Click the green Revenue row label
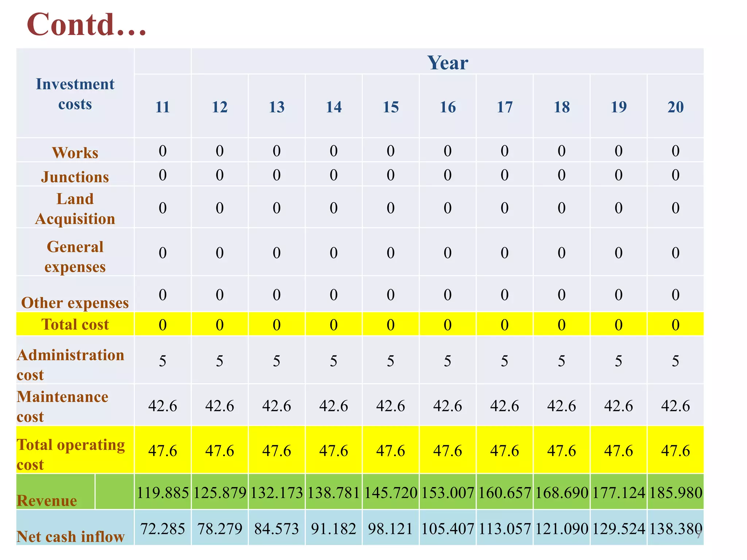 pyautogui.click(x=47, y=500)
